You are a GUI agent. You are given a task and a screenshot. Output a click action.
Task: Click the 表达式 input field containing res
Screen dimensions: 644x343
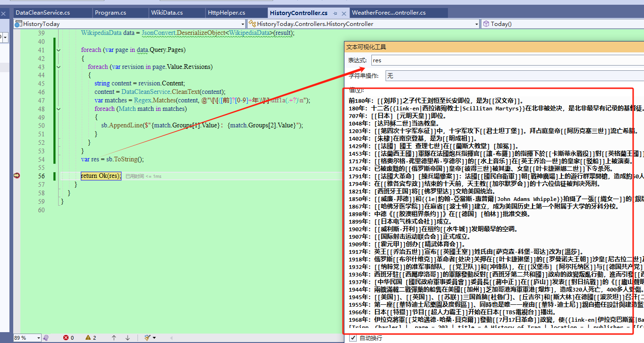507,60
